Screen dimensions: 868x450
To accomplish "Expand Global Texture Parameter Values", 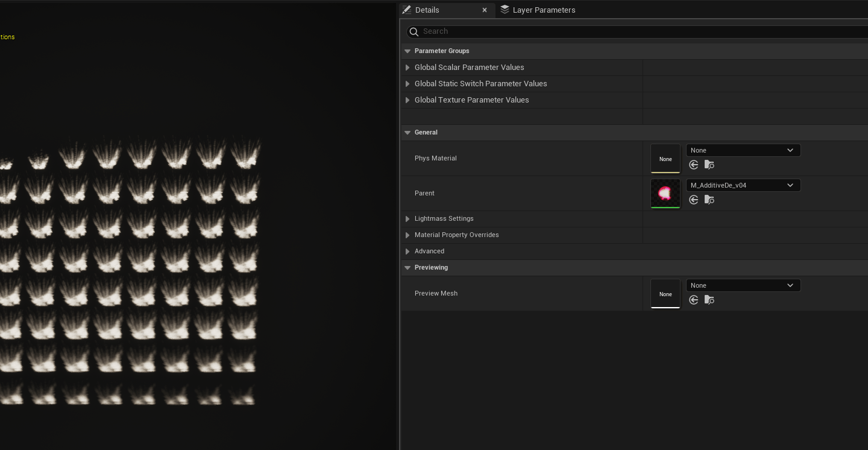I will pos(407,100).
